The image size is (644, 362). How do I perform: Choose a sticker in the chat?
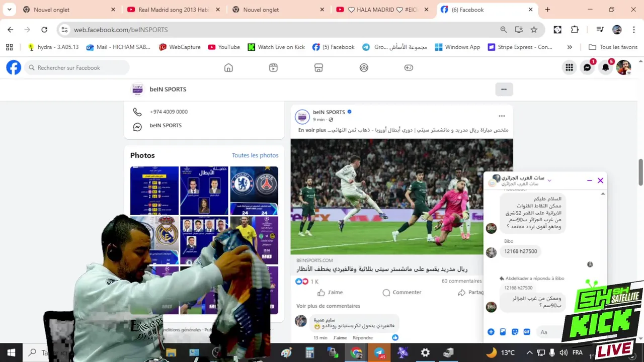point(515,332)
